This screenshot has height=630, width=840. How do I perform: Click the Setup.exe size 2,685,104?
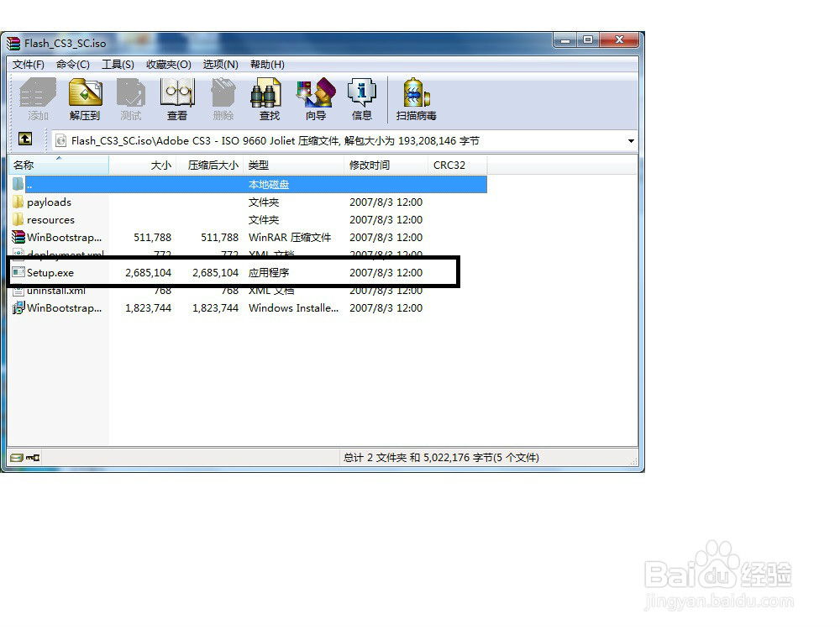pos(149,273)
